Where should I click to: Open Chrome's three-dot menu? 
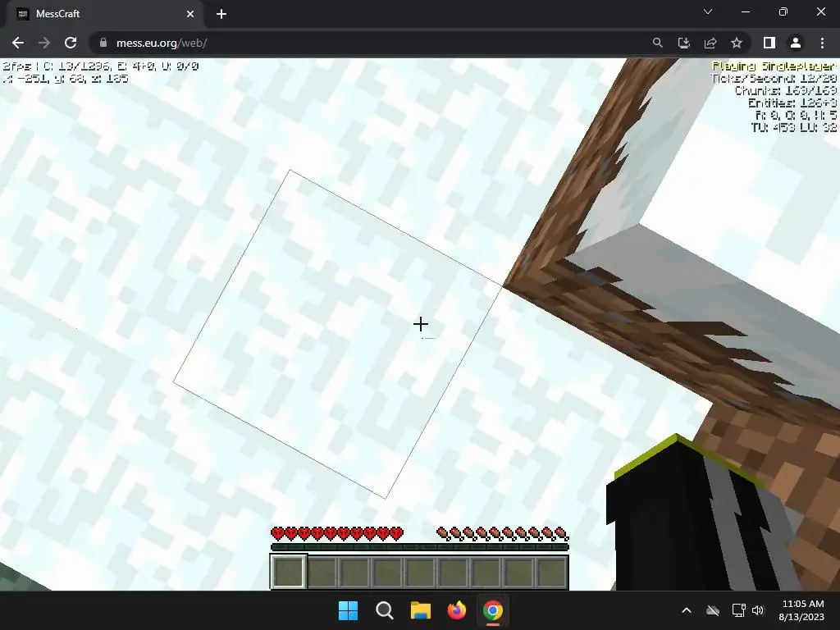822,43
